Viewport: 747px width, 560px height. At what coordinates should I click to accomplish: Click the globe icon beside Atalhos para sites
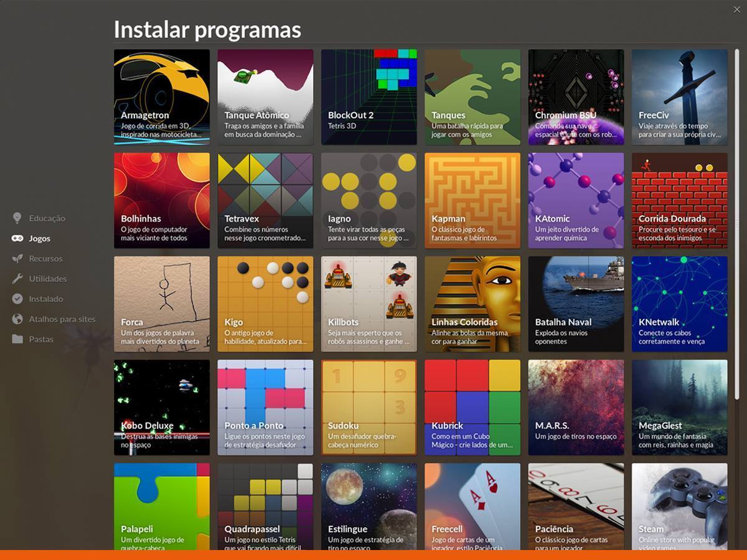click(x=17, y=319)
